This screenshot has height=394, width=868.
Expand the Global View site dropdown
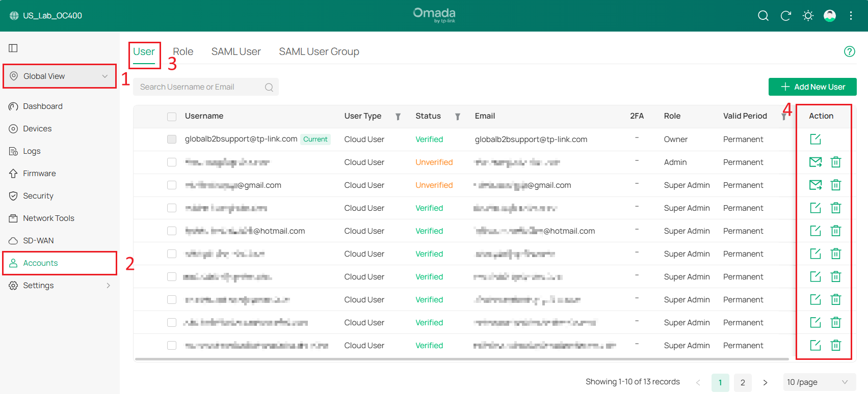(x=60, y=76)
